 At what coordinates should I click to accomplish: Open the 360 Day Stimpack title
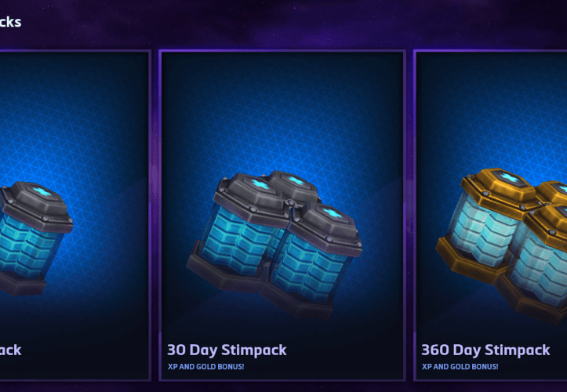(485, 350)
